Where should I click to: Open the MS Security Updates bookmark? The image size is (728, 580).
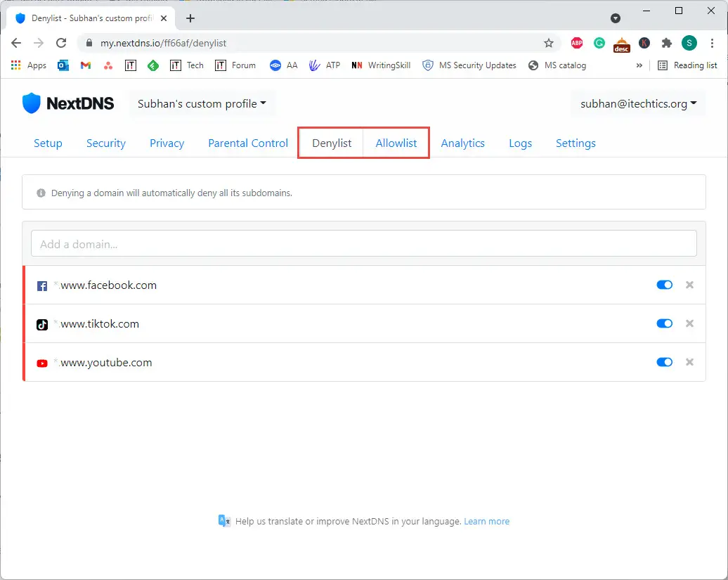pos(469,65)
